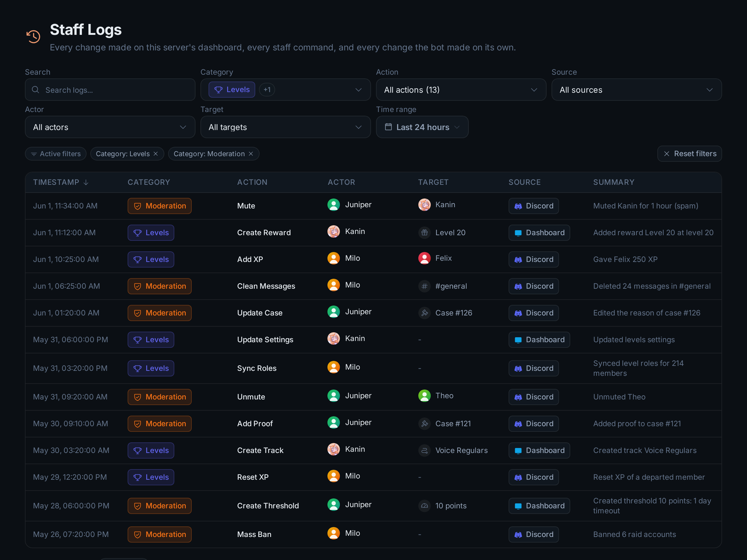Remove the Category: Levels filter chip
The height and width of the screenshot is (560, 747).
tap(156, 154)
